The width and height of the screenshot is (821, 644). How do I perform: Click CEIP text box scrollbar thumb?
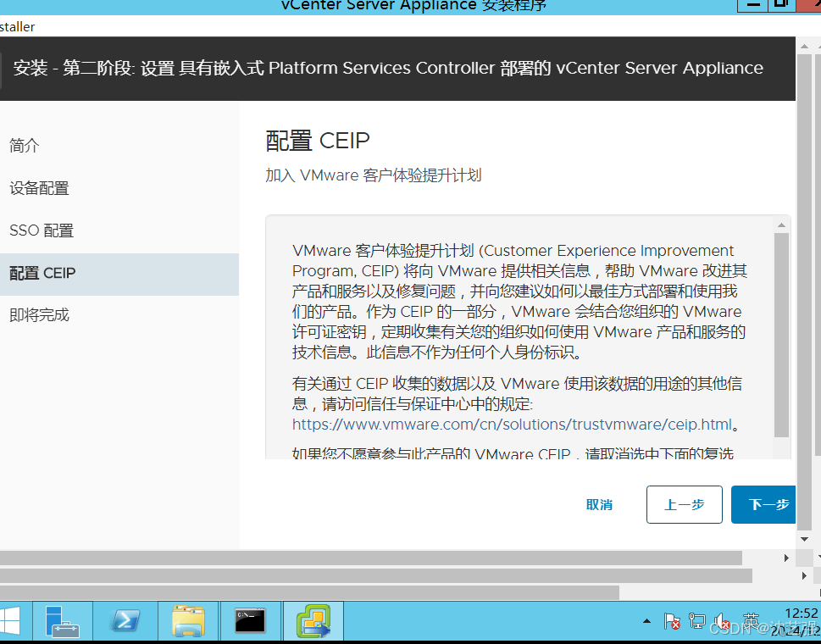tap(781, 335)
